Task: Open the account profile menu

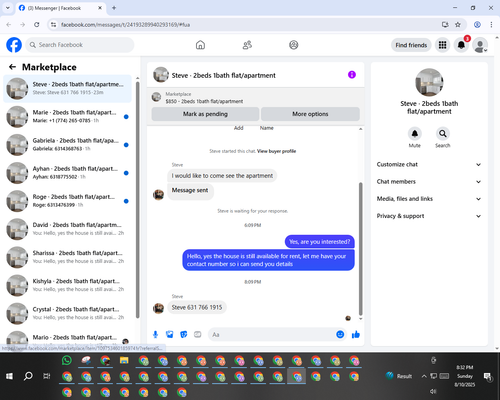Action: tap(480, 45)
